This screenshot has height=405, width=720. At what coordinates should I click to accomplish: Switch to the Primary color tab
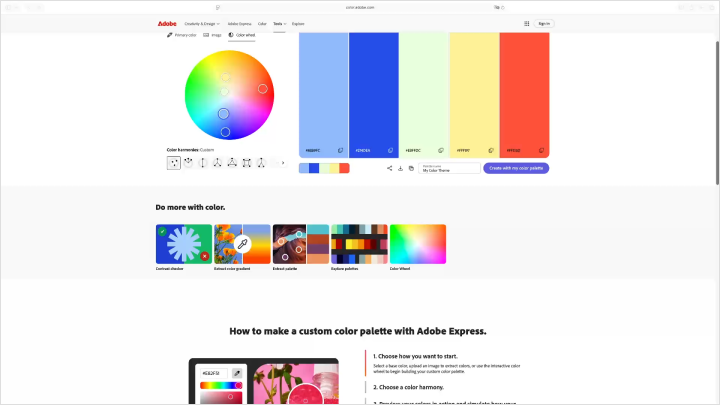[181, 35]
